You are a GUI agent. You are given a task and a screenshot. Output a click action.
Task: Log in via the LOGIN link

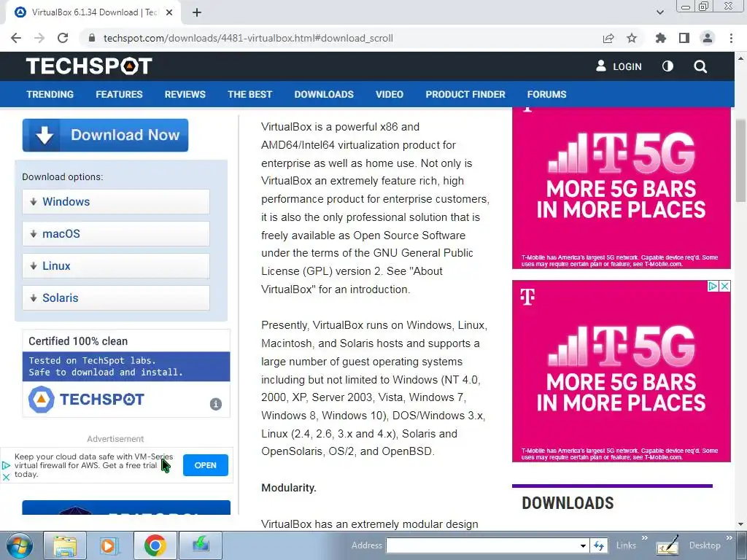[x=619, y=66]
